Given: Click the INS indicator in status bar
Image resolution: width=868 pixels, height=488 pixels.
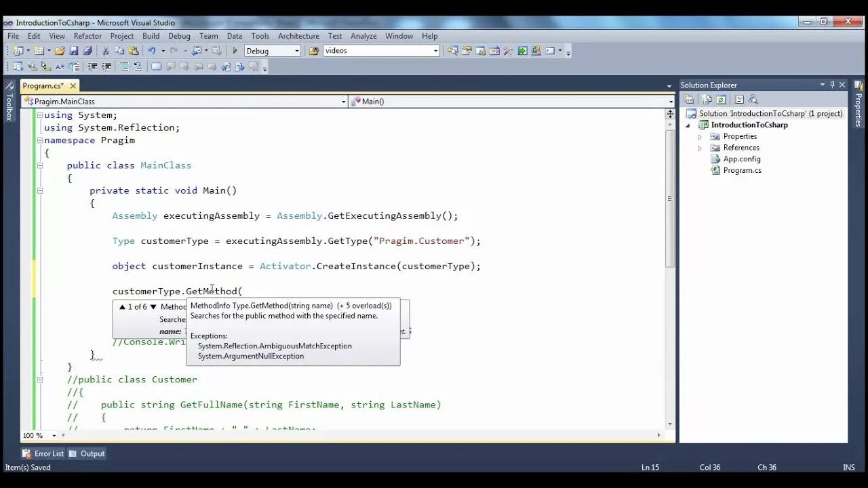Looking at the screenshot, I should click(848, 468).
